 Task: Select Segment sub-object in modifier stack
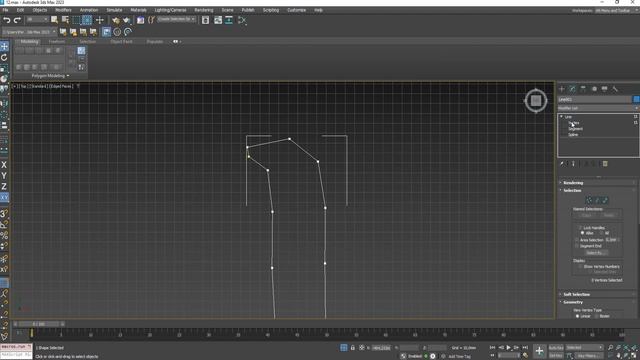pos(576,129)
